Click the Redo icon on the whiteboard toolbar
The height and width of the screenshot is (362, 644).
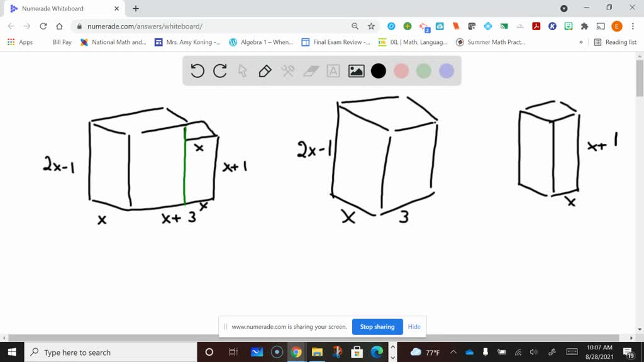[219, 71]
